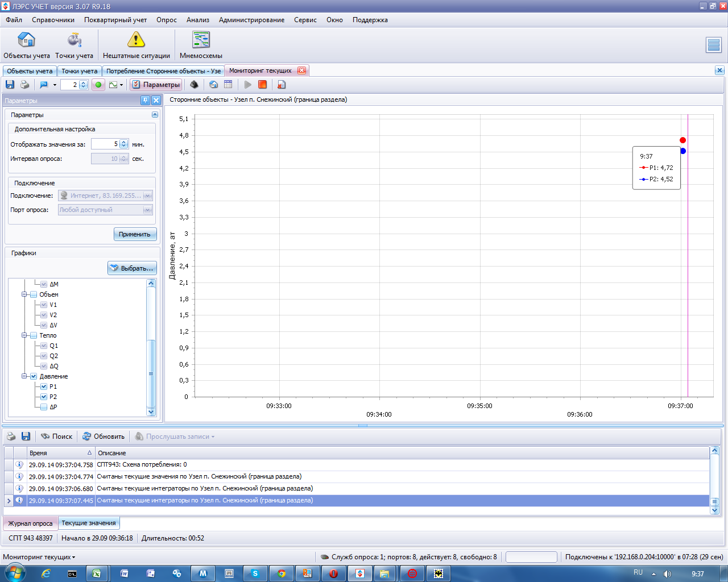Open the Файл menu
The image size is (728, 582).
point(14,20)
